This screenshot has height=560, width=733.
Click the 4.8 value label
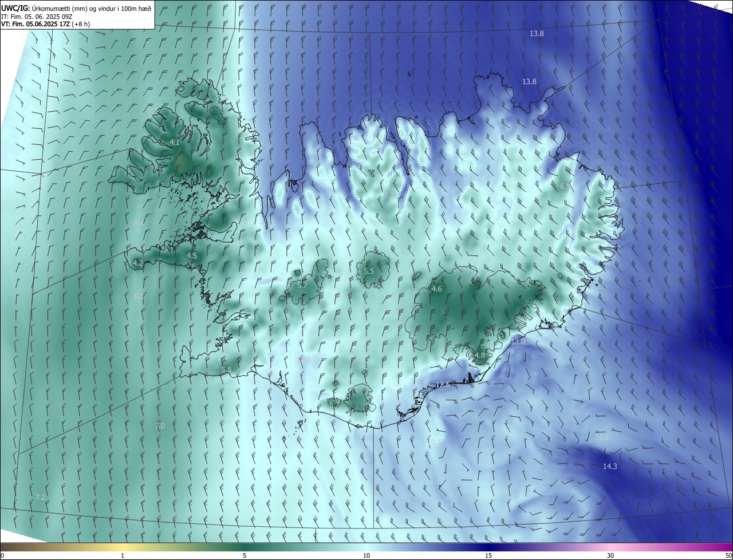(479, 355)
